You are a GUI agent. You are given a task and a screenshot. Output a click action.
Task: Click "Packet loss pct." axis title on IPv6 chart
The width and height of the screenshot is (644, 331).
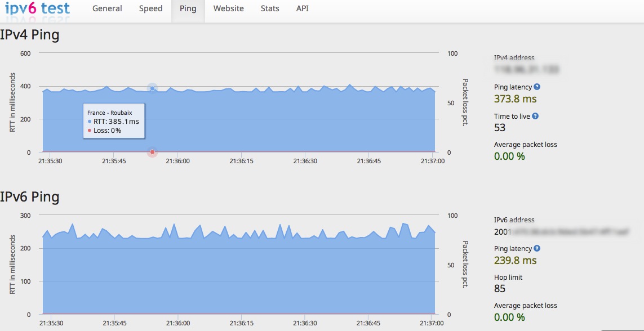coord(465,264)
